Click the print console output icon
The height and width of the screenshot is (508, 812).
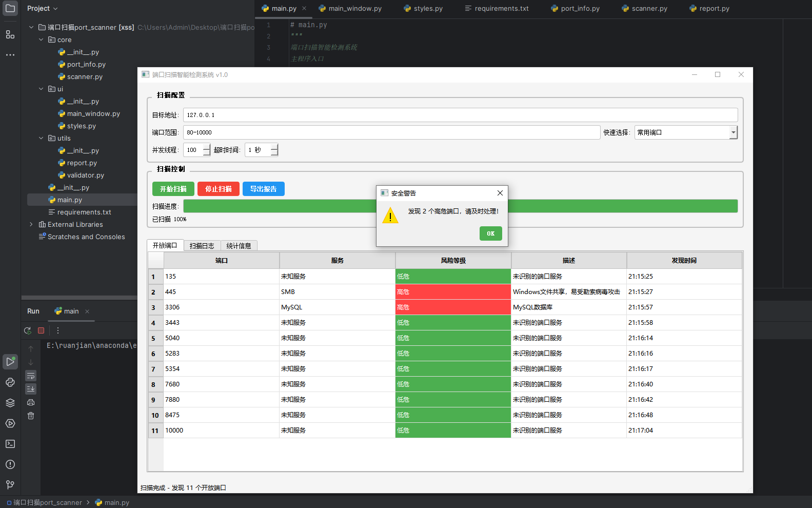pyautogui.click(x=31, y=402)
